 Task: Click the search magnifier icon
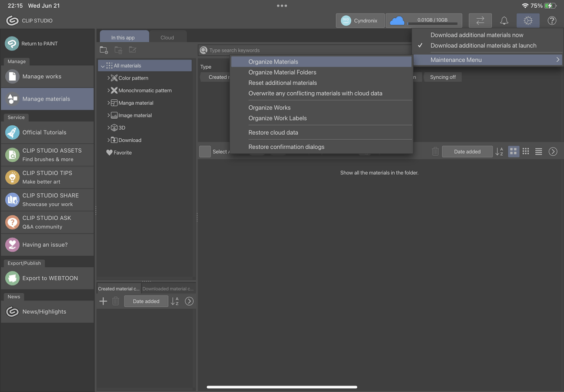[204, 50]
